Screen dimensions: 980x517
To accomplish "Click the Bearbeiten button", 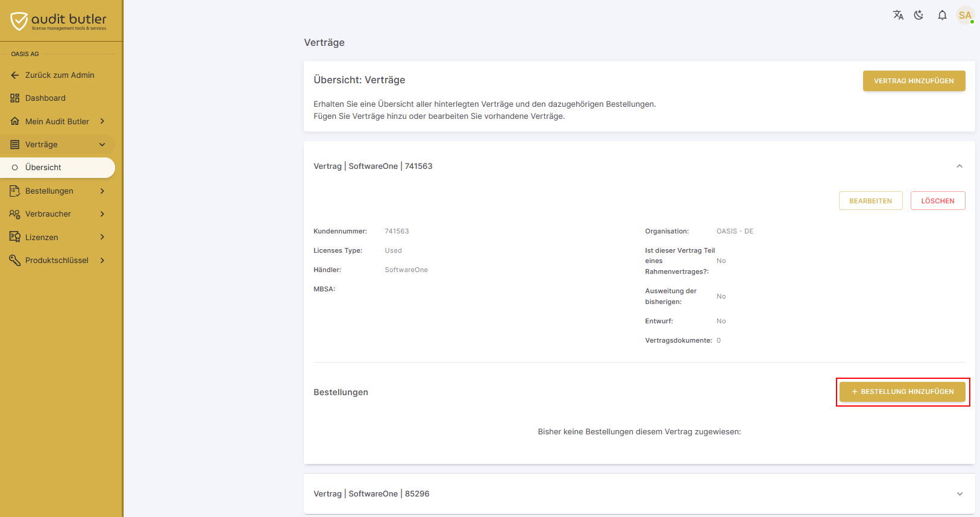I will click(870, 201).
